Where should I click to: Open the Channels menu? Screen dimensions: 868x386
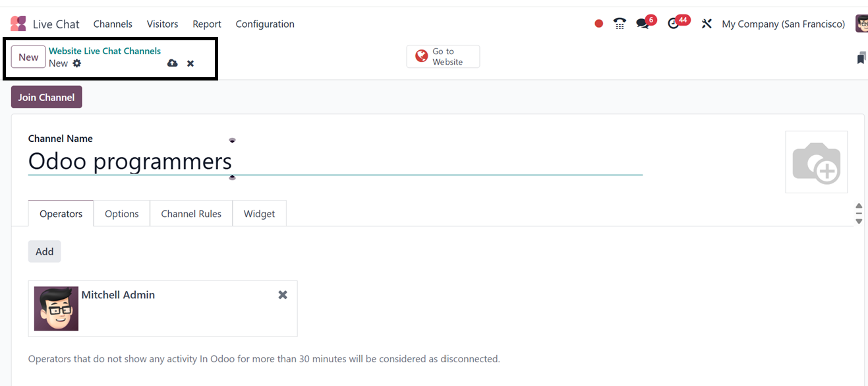coord(113,24)
